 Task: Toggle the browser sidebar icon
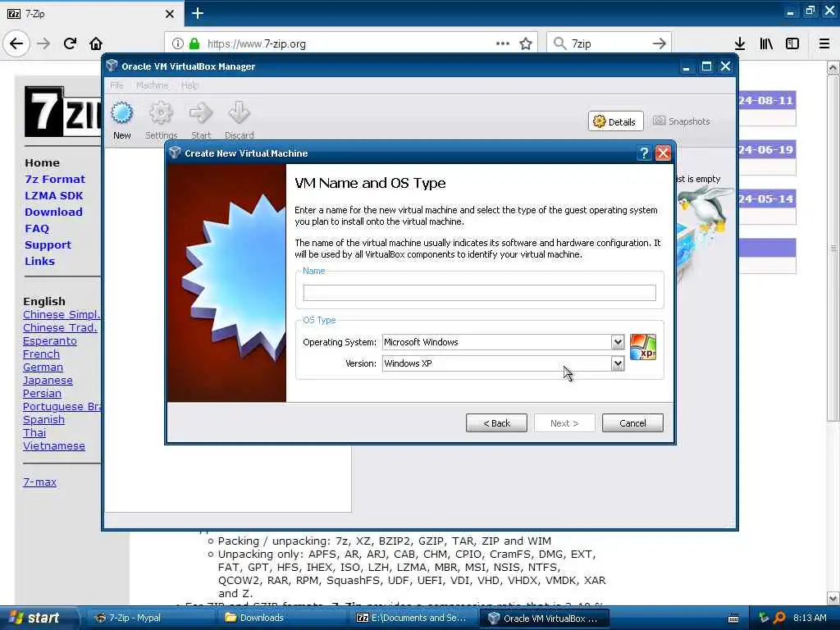(x=792, y=43)
